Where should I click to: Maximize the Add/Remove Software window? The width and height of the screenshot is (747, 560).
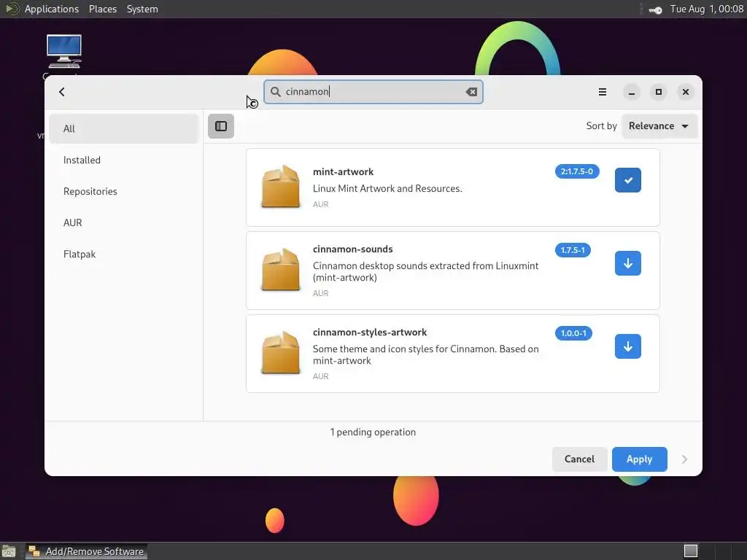[x=659, y=92]
